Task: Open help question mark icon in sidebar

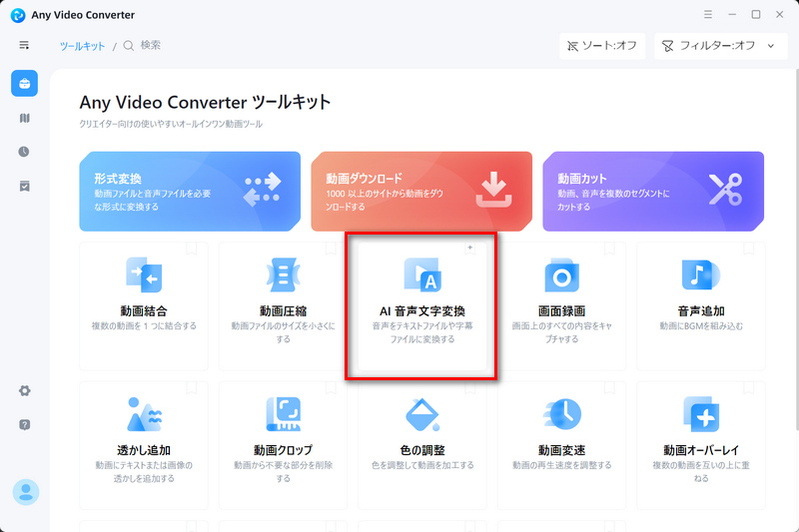Action: pos(24,424)
